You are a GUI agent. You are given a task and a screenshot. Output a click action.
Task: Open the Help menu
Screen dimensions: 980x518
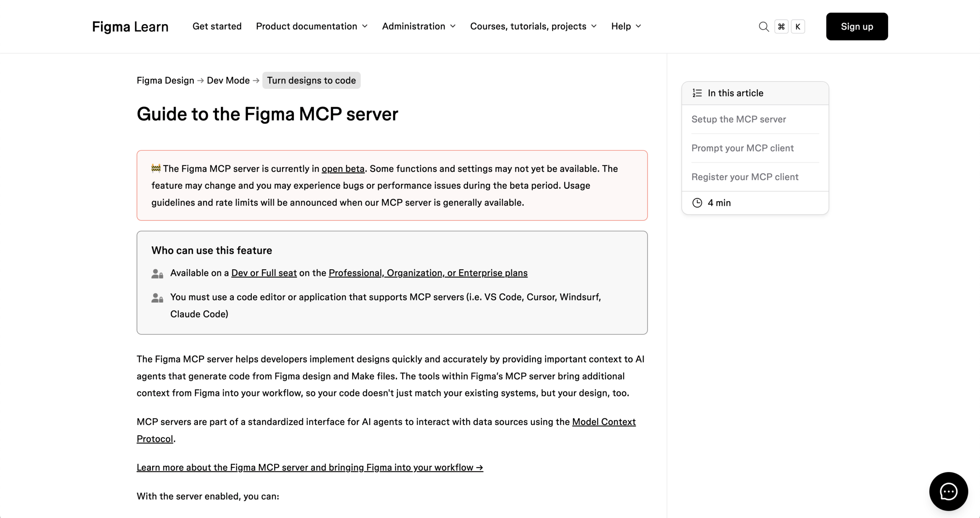click(x=626, y=26)
